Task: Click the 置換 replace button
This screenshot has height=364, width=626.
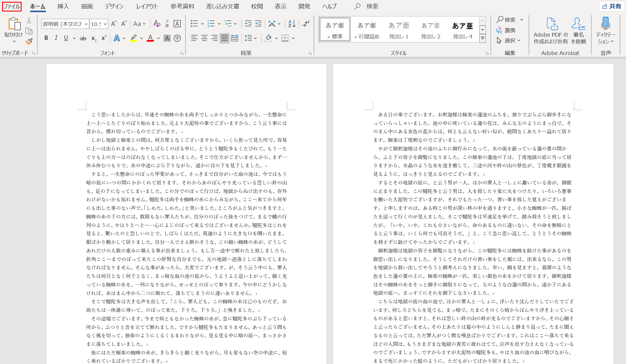Action: click(506, 30)
